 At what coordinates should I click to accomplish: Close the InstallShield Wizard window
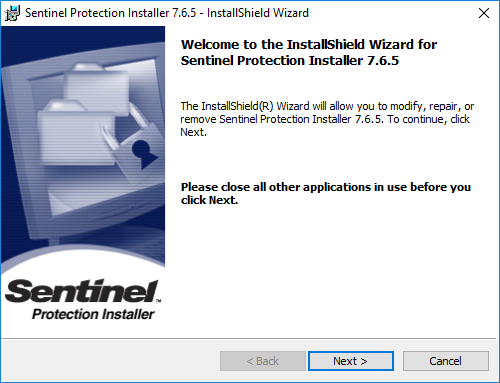(484, 13)
